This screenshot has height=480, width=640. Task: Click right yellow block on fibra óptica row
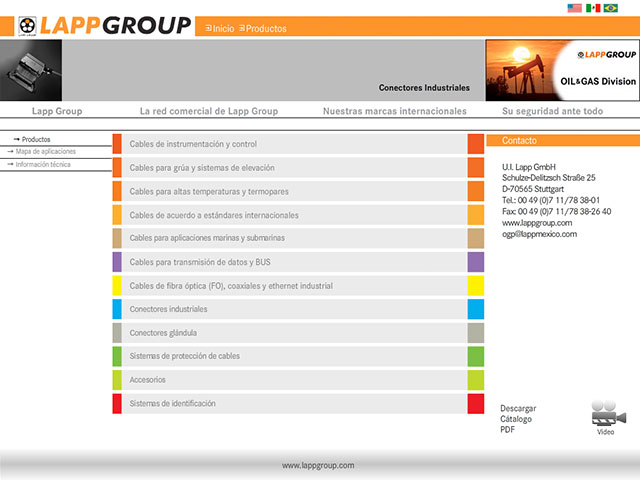476,286
